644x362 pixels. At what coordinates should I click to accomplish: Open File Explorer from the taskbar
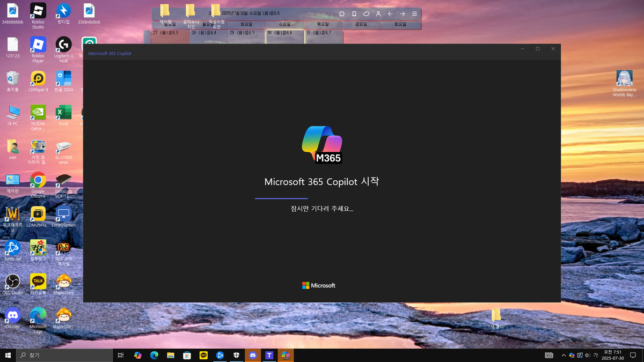pyautogui.click(x=171, y=355)
